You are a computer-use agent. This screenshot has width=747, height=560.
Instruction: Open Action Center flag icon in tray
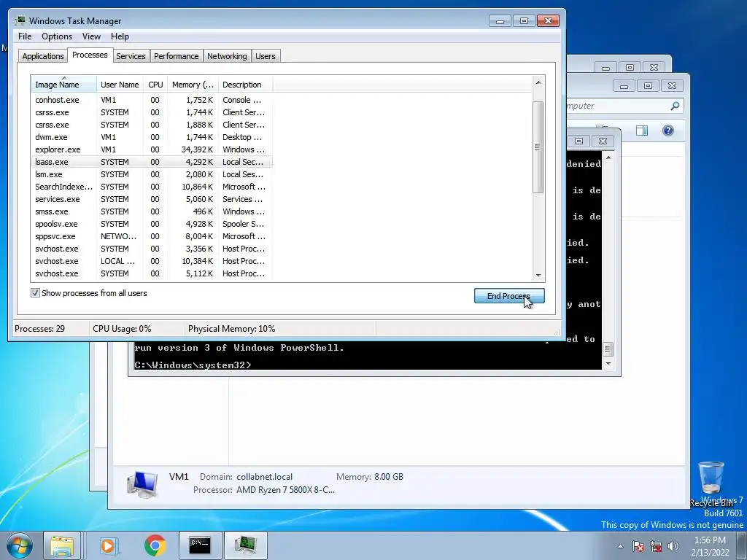638,546
